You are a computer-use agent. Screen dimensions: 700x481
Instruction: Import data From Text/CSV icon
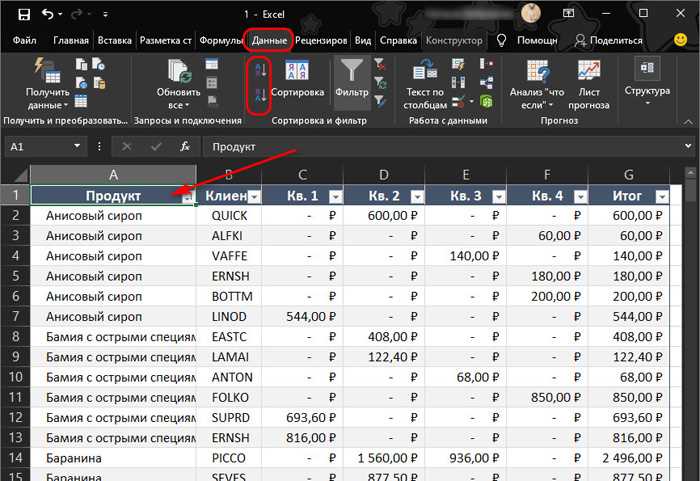point(81,64)
